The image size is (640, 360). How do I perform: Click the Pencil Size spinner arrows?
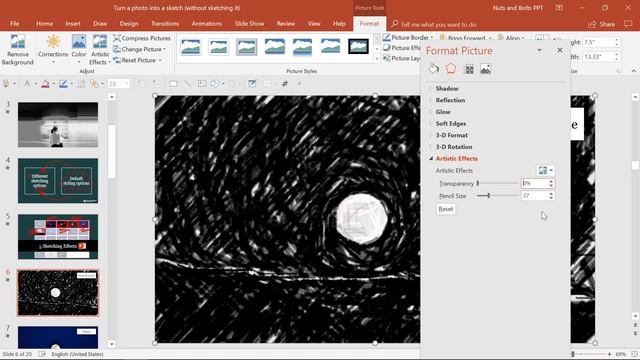[551, 196]
